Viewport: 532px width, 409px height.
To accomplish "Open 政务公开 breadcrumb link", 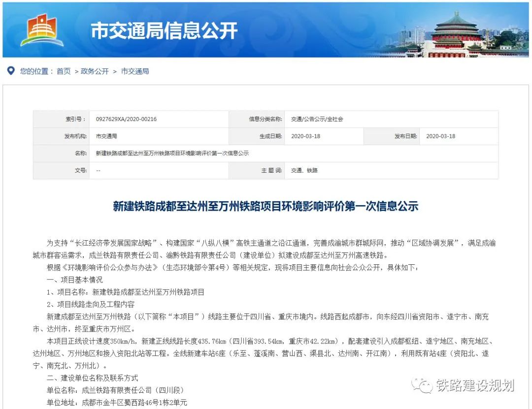I will (x=95, y=71).
